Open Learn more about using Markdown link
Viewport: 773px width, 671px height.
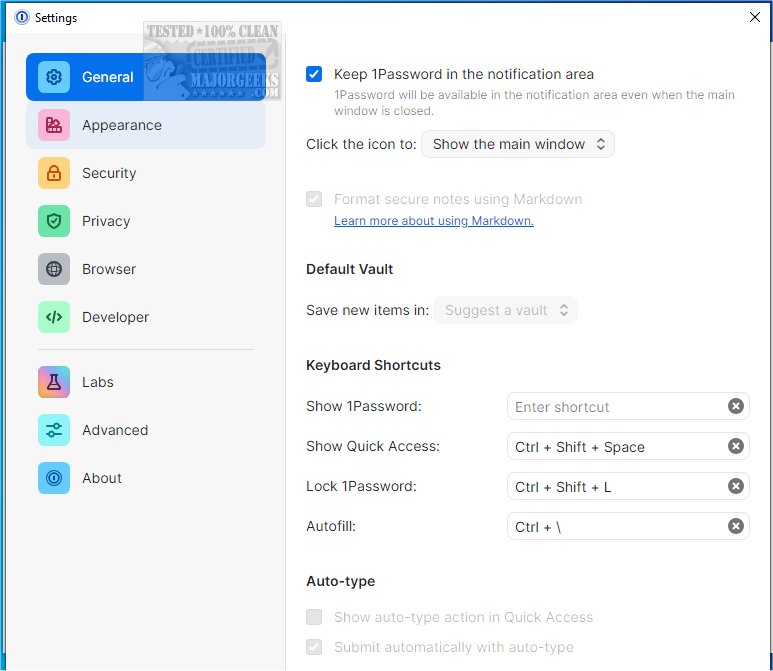(433, 221)
